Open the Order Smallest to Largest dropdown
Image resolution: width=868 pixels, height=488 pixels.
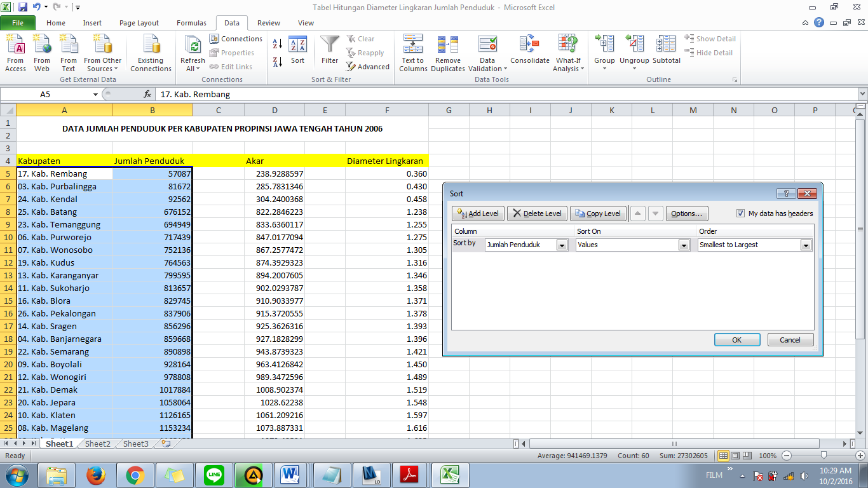pos(806,245)
